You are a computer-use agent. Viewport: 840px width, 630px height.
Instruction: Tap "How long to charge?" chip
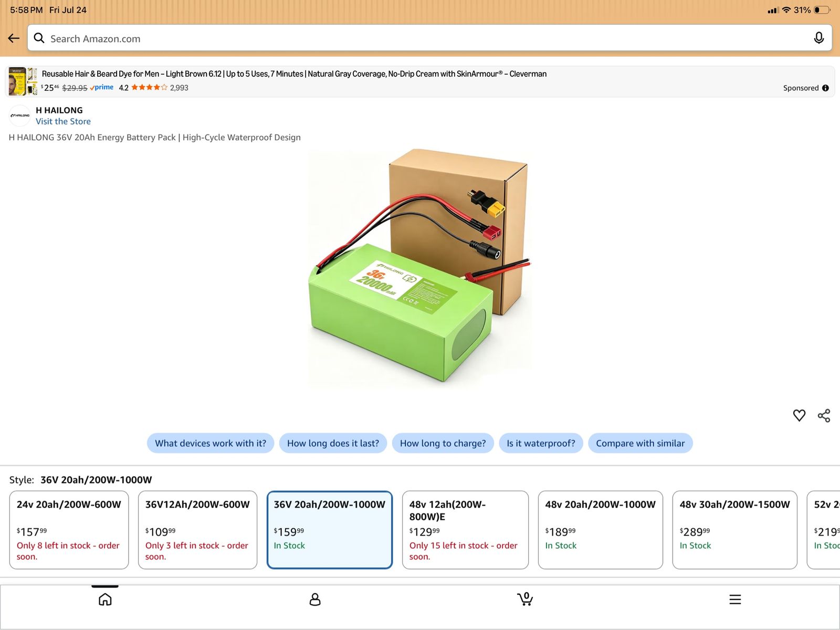443,443
